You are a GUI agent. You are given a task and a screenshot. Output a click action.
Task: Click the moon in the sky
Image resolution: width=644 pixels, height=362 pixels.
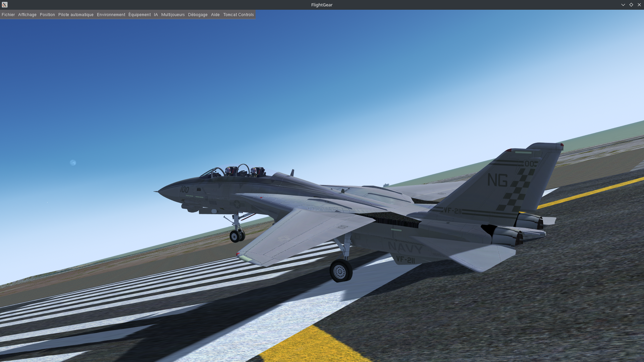[x=73, y=163]
